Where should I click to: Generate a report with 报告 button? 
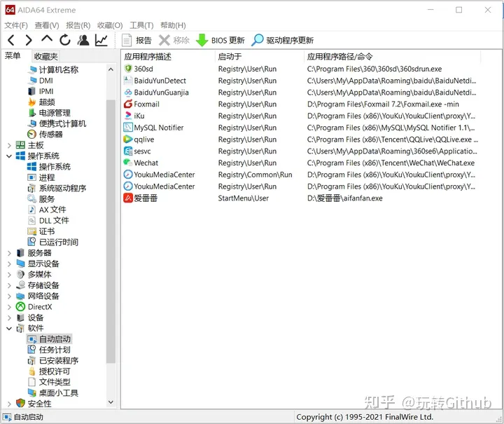(136, 40)
